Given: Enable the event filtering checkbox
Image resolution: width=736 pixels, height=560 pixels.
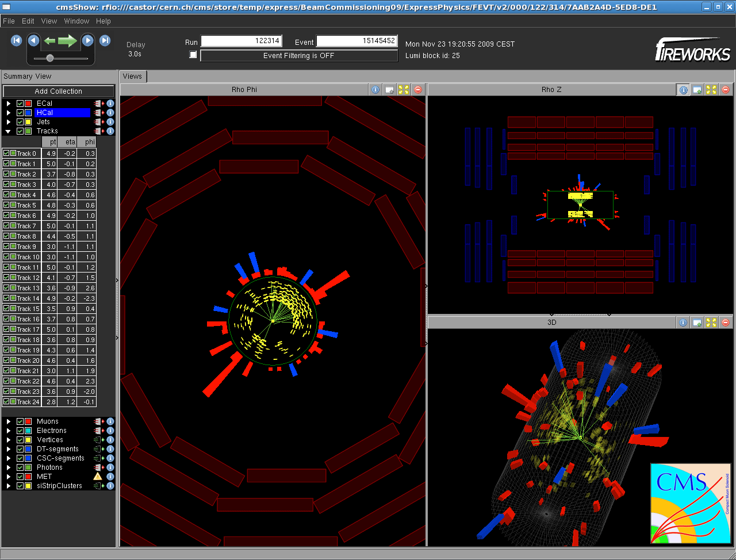Looking at the screenshot, I should [x=193, y=55].
